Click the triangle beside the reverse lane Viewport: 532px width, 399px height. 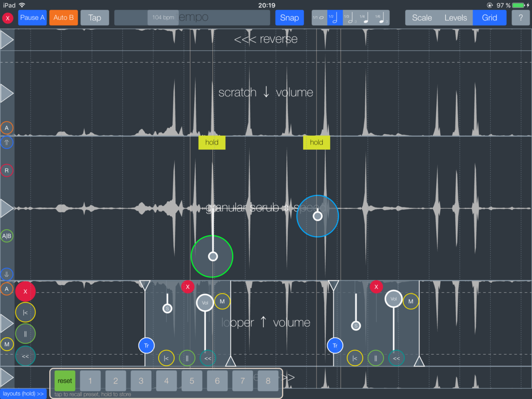pos(7,40)
